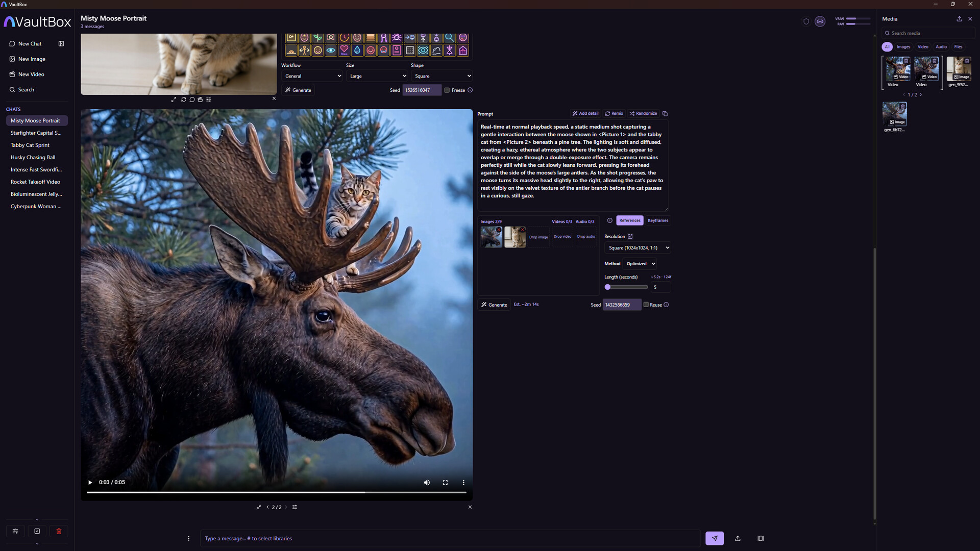980x551 pixels.
Task: Go to previous video variant 1/2
Action: point(267,507)
